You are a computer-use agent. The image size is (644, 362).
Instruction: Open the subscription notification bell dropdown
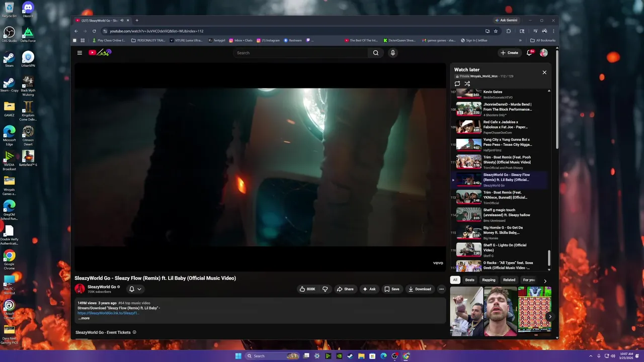click(x=135, y=289)
